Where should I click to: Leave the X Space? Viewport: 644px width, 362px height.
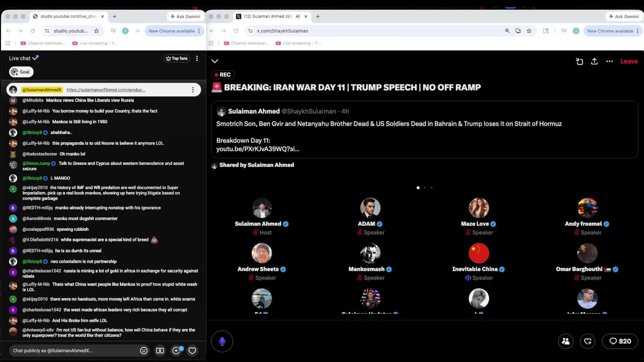629,61
